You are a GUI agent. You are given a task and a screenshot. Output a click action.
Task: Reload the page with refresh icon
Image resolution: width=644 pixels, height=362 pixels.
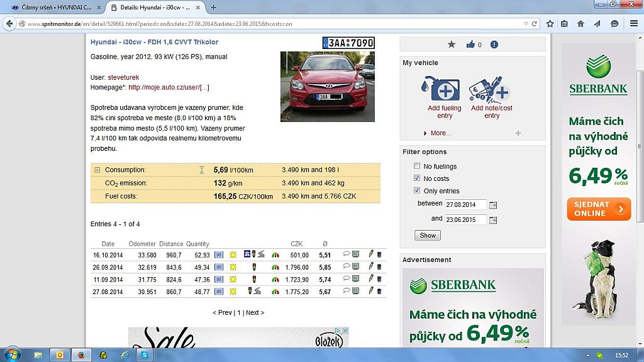pos(535,24)
